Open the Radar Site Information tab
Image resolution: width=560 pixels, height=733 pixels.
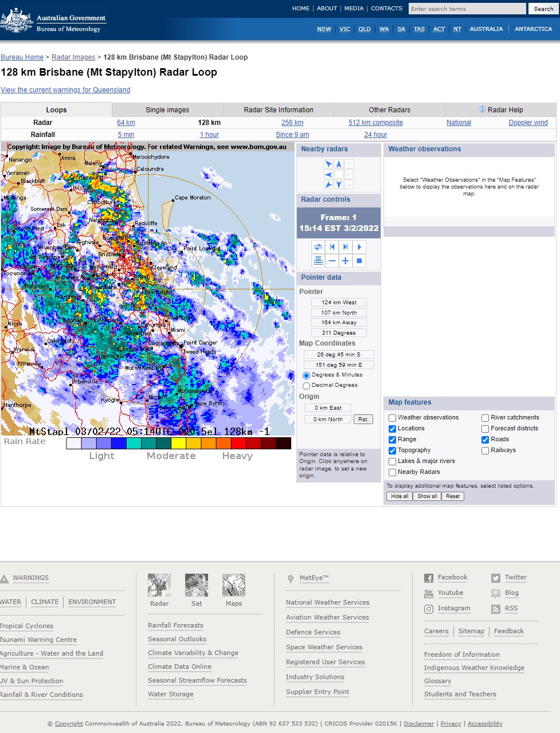(x=279, y=110)
